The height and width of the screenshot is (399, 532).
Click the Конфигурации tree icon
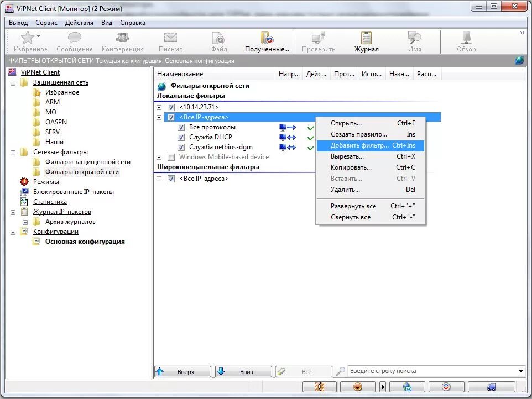click(24, 232)
